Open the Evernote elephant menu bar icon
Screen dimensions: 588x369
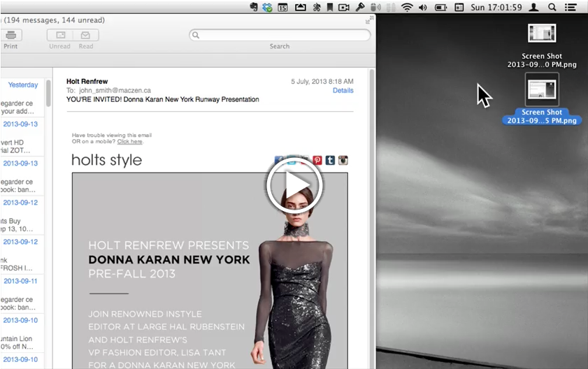pyautogui.click(x=254, y=7)
